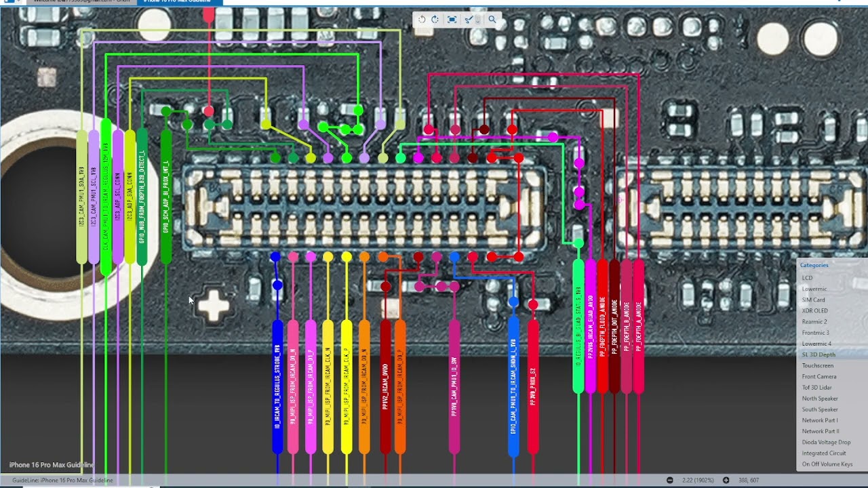
Task: Choose SL 3D Depth in Categories list
Action: coord(818,354)
